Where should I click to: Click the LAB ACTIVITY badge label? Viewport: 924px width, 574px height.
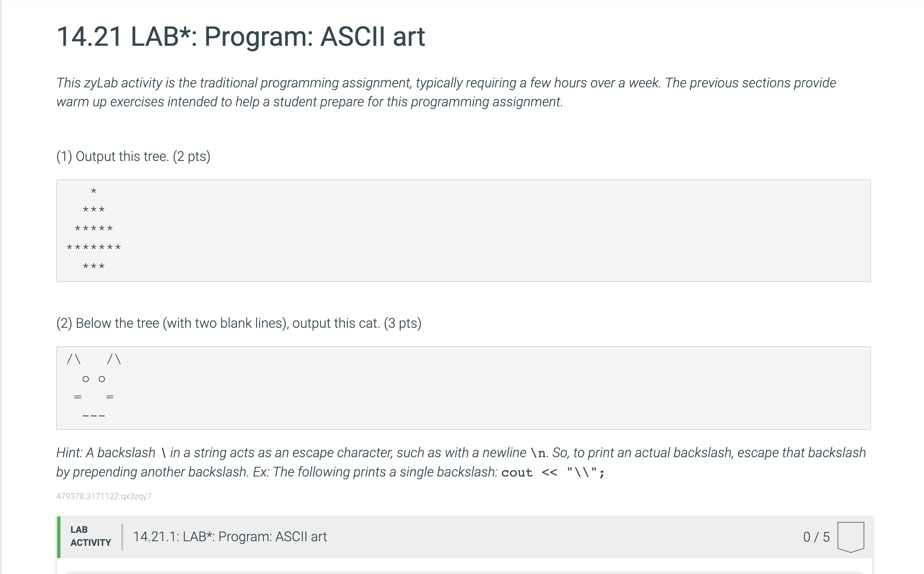coord(89,536)
